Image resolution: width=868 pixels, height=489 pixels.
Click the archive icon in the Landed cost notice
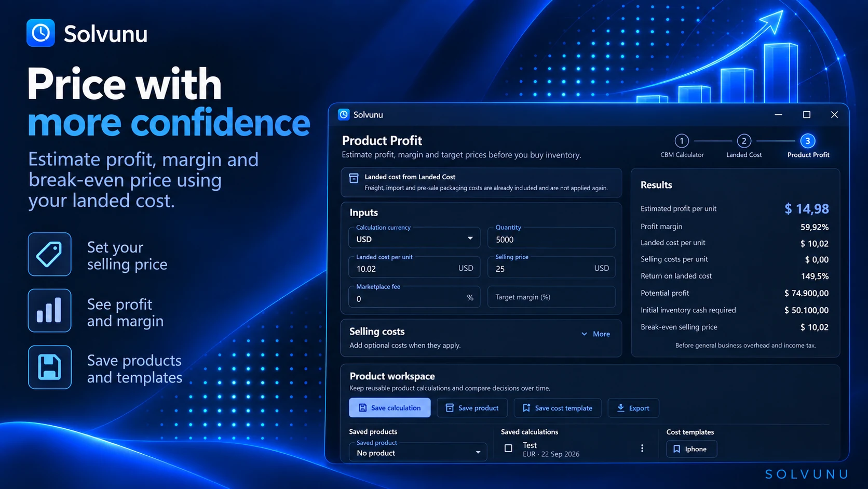click(x=354, y=178)
